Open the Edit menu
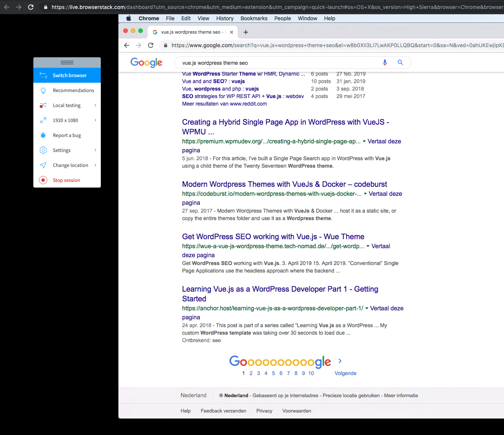Viewport: 504px width, 435px height. click(x=186, y=18)
